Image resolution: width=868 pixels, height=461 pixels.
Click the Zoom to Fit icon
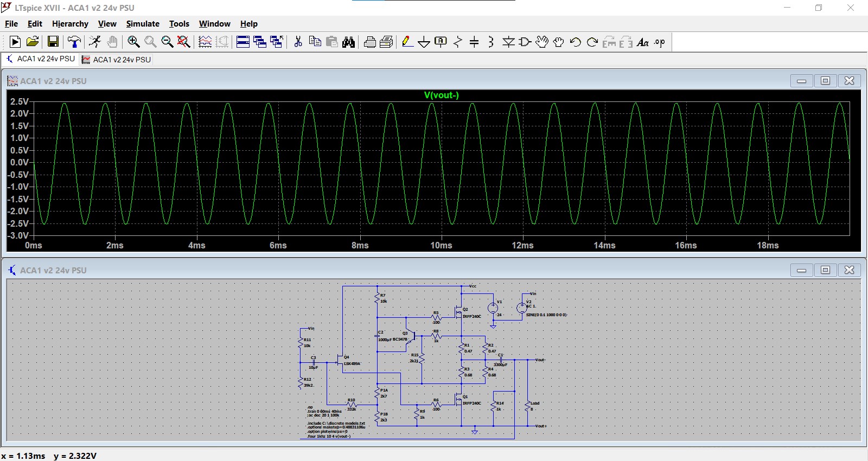[184, 42]
